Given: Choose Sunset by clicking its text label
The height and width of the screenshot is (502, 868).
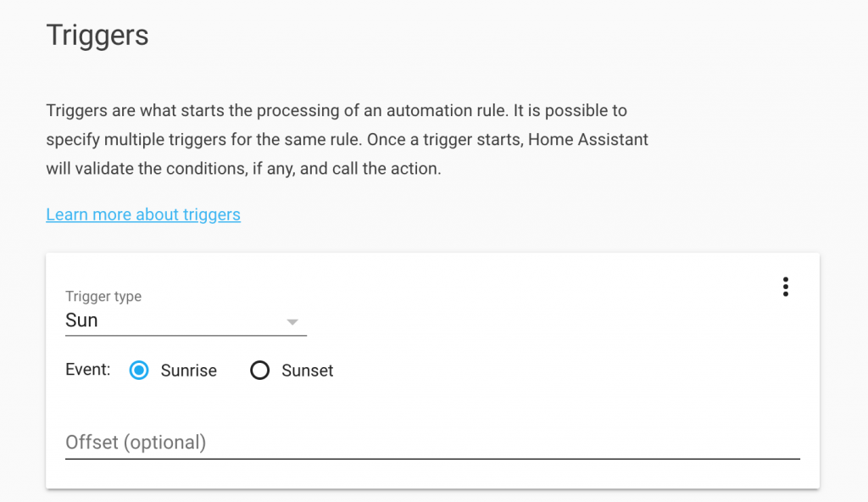Looking at the screenshot, I should [x=307, y=371].
